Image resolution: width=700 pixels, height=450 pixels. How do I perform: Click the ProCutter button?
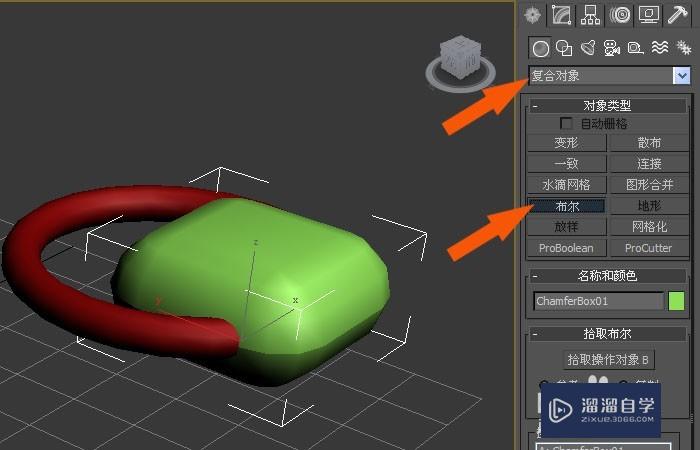[x=649, y=248]
